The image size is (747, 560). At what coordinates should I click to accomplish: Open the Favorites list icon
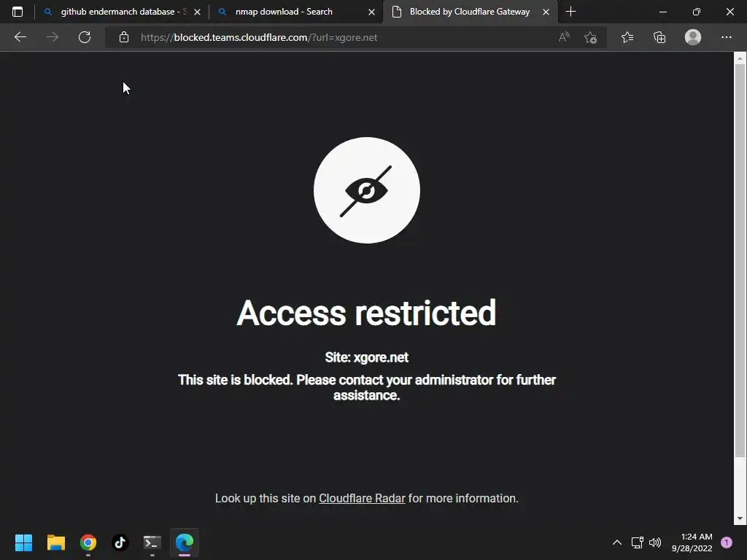pos(627,37)
